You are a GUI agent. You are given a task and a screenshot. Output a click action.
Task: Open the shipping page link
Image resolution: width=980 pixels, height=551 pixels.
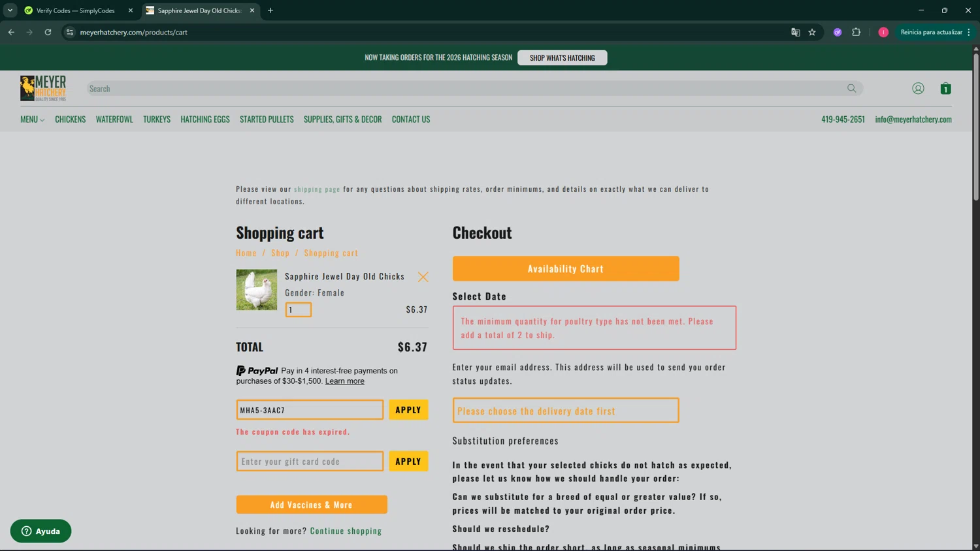click(317, 189)
